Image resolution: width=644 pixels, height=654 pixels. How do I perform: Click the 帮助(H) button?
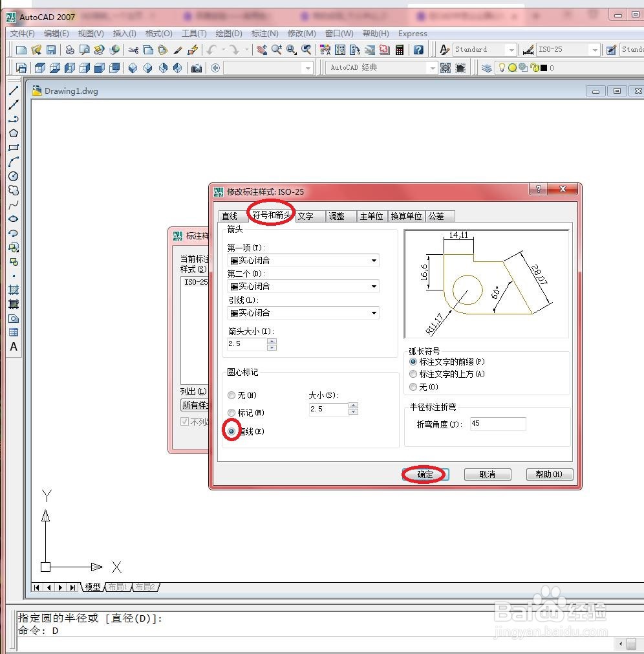tap(550, 474)
